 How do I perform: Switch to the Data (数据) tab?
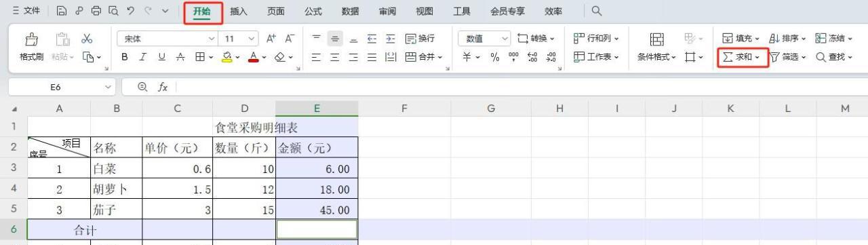tap(350, 12)
